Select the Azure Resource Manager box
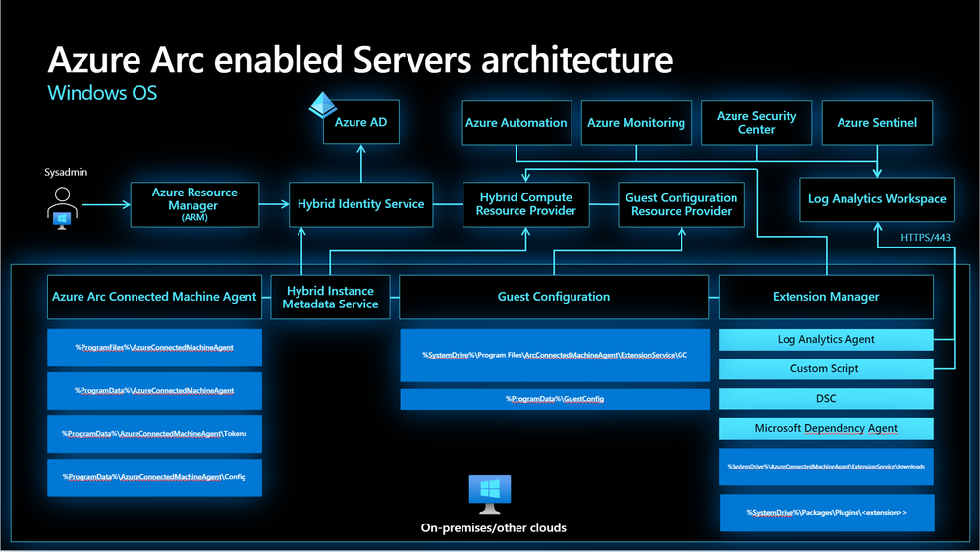This screenshot has height=552, width=980. coord(194,204)
